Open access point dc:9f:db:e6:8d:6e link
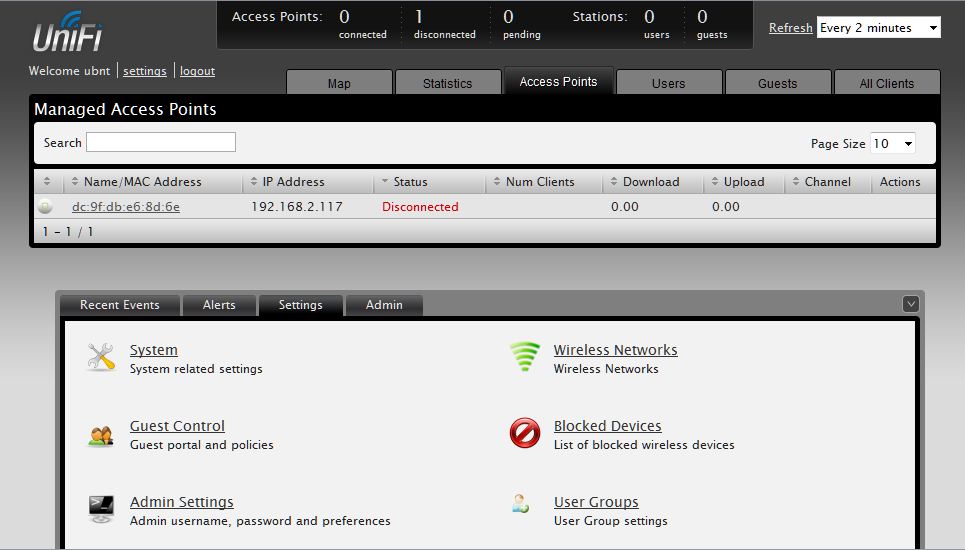Screen dimensions: 965x550 126,207
